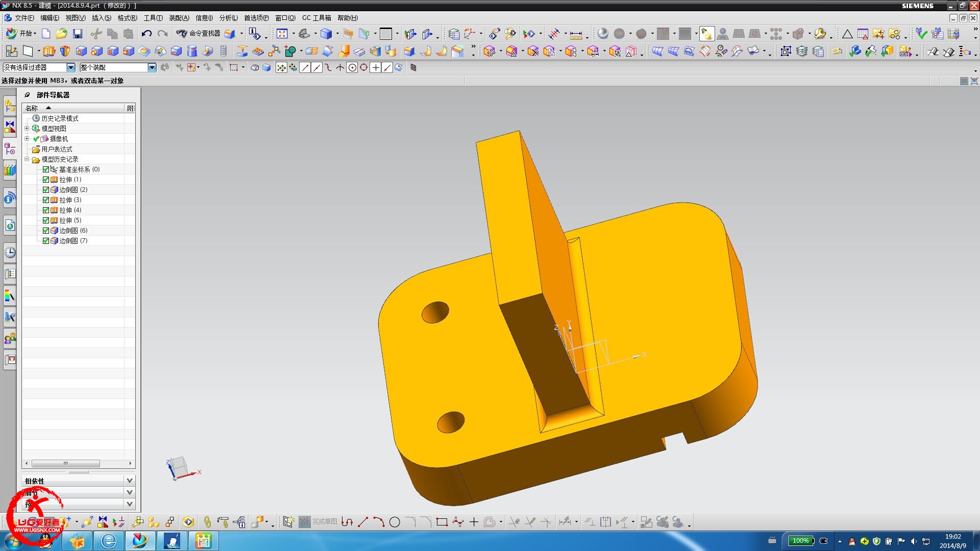Click the New file icon
The height and width of the screenshot is (551, 980).
pyautogui.click(x=46, y=34)
